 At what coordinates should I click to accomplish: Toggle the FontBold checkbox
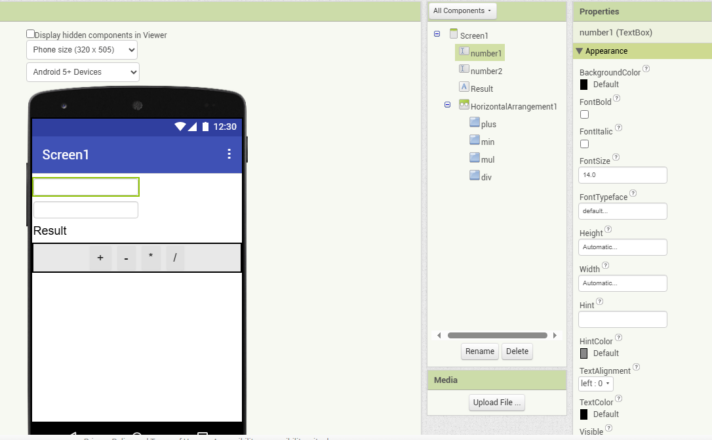584,114
